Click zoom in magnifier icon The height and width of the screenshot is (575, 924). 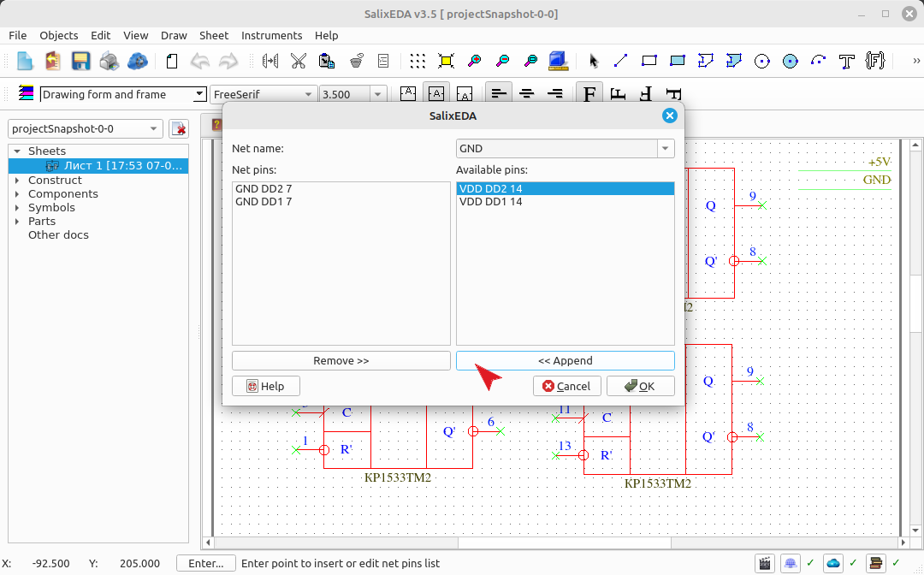[474, 61]
